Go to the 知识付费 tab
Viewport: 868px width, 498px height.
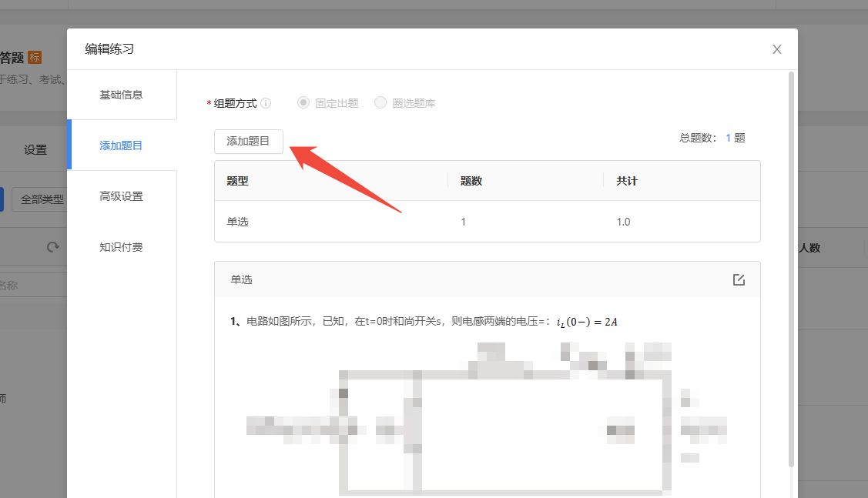[x=121, y=247]
